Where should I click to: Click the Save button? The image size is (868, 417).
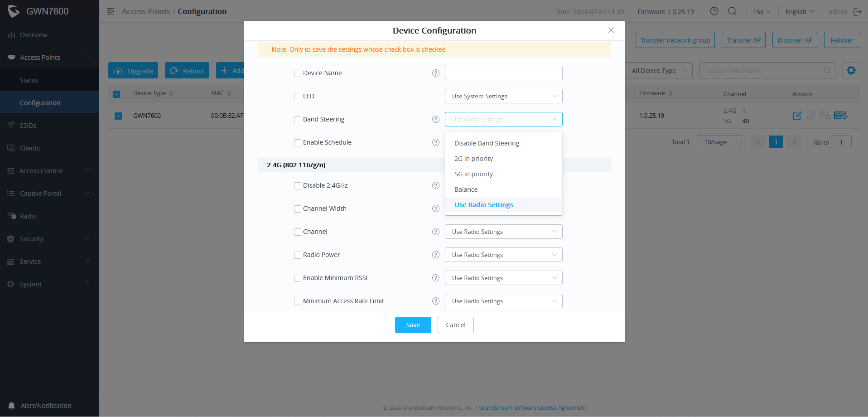point(413,325)
